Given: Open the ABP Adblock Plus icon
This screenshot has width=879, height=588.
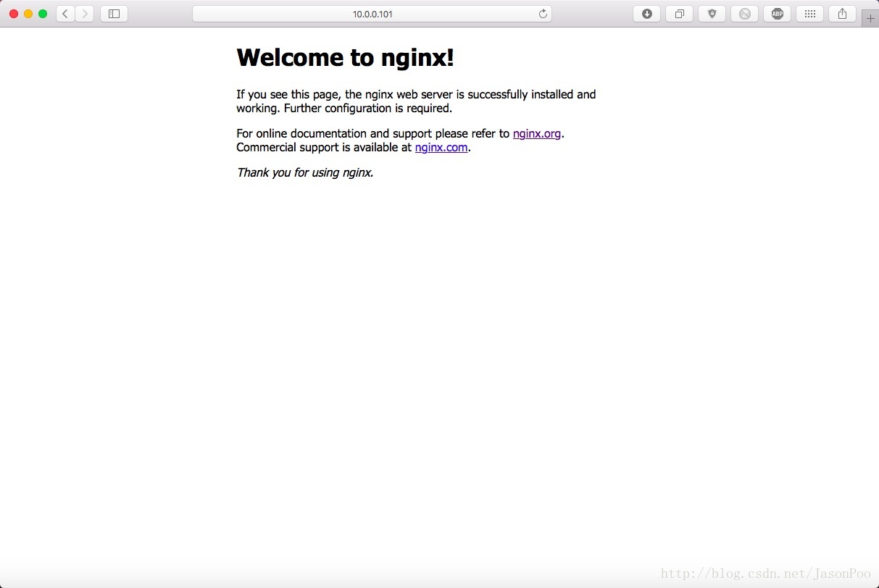Looking at the screenshot, I should coord(777,14).
